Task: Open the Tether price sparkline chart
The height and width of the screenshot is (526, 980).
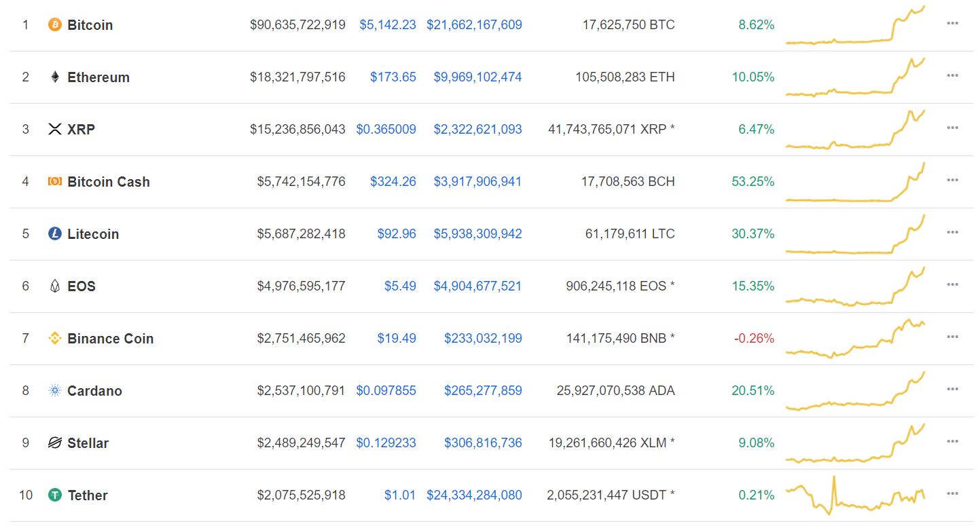Action: click(x=855, y=495)
